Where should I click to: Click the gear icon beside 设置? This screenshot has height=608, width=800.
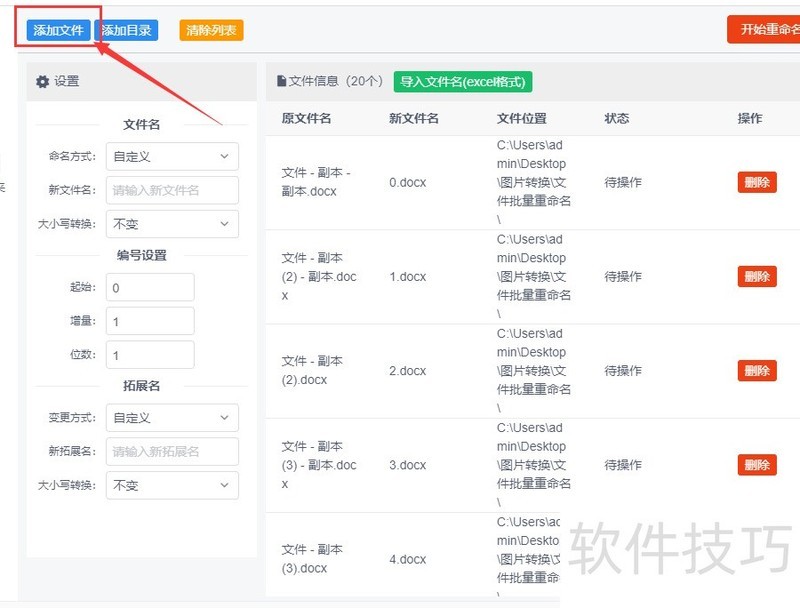(42, 82)
